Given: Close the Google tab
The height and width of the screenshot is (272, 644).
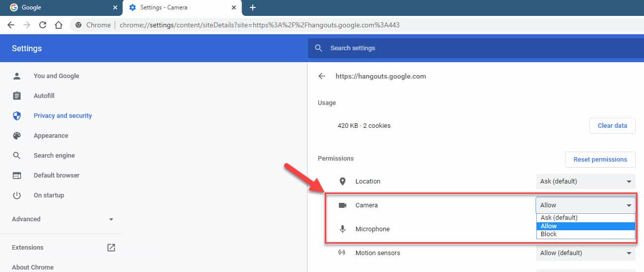Looking at the screenshot, I should click(x=115, y=7).
